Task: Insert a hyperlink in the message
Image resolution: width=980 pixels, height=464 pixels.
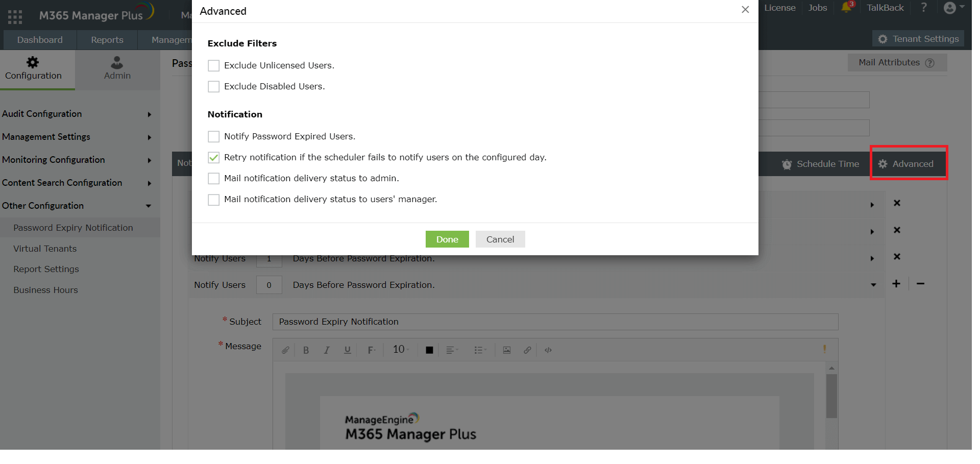Action: coord(527,350)
